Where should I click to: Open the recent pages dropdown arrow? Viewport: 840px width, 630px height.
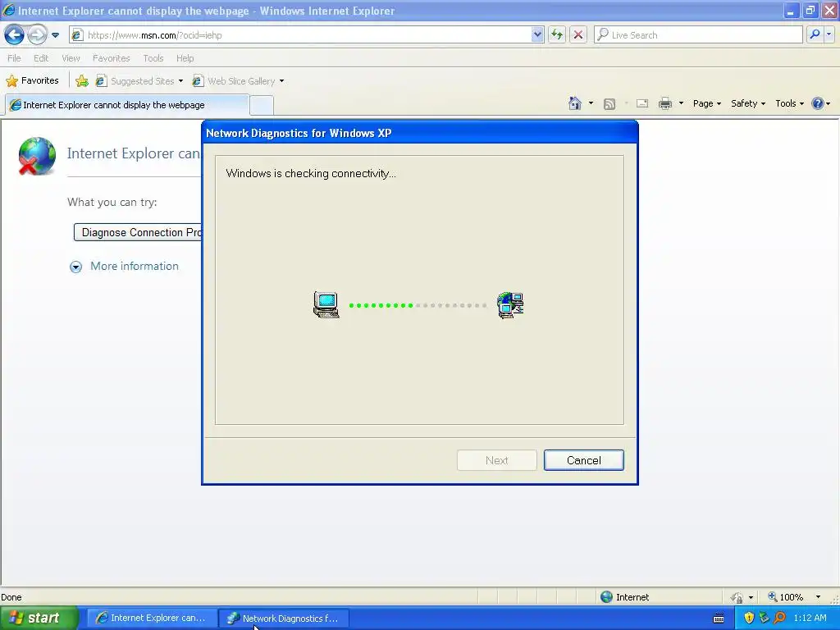(55, 35)
